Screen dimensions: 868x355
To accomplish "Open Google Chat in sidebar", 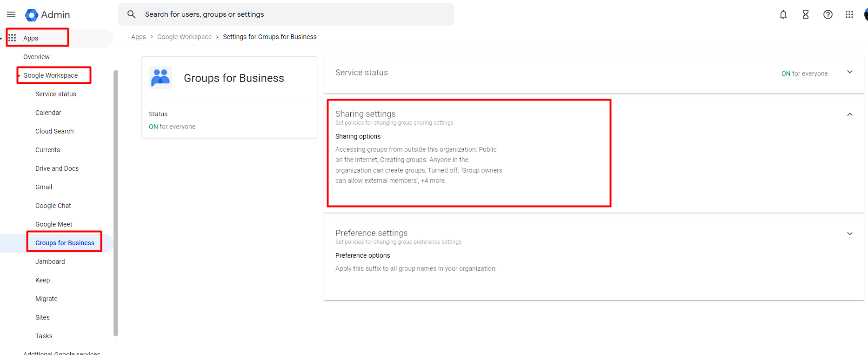I will (x=53, y=206).
